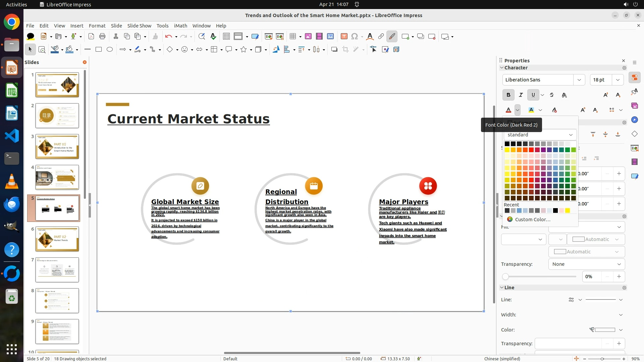Image resolution: width=644 pixels, height=362 pixels.
Task: Click the Display Grid toolbar icon
Action: [x=226, y=37]
